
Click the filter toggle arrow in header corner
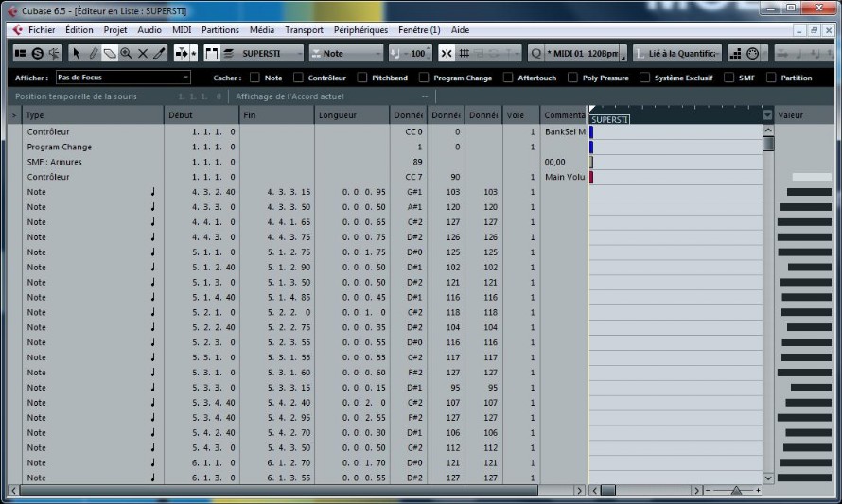pyautogui.click(x=14, y=115)
